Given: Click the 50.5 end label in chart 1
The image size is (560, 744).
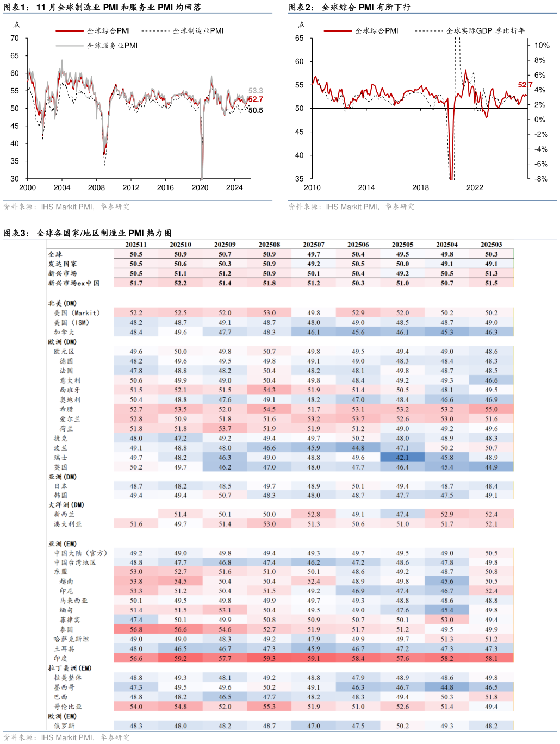Looking at the screenshot, I should pyautogui.click(x=256, y=110).
